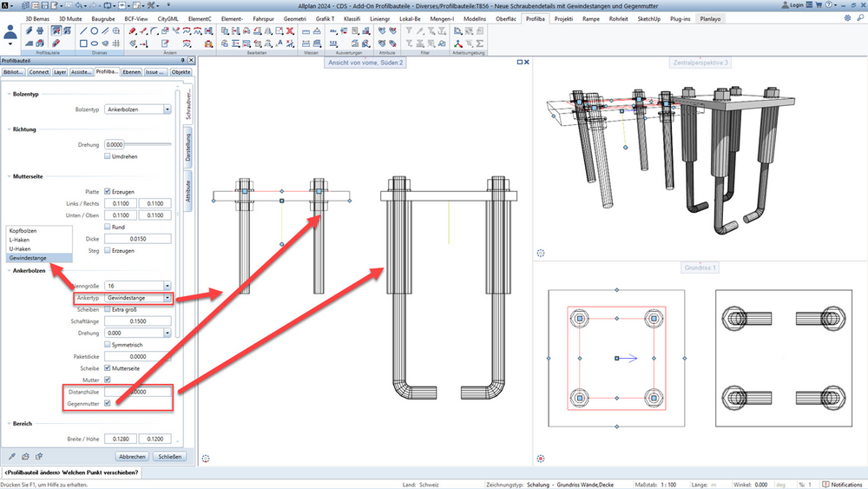This screenshot has height=489, width=868.
Task: Switch to the Ebenen palette tab
Action: 132,72
